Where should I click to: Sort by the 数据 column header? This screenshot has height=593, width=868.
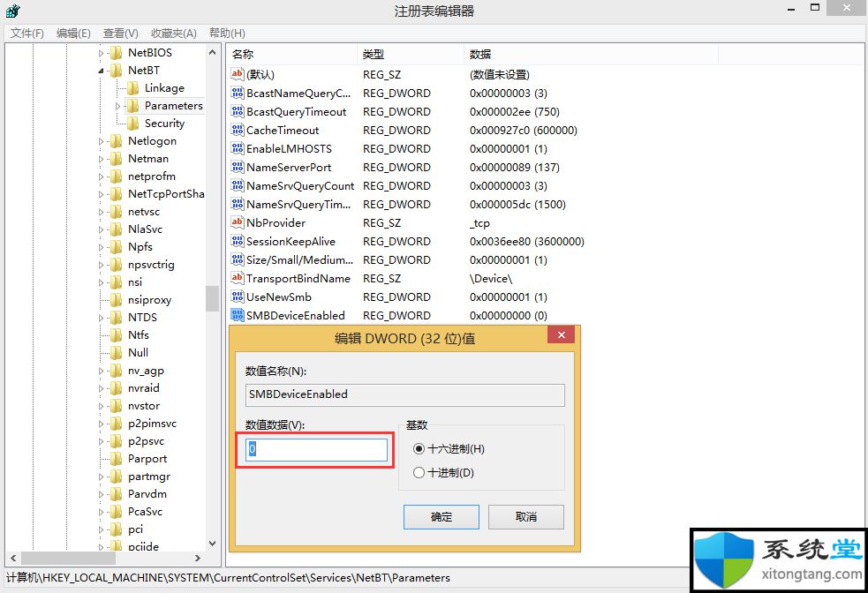coord(591,54)
